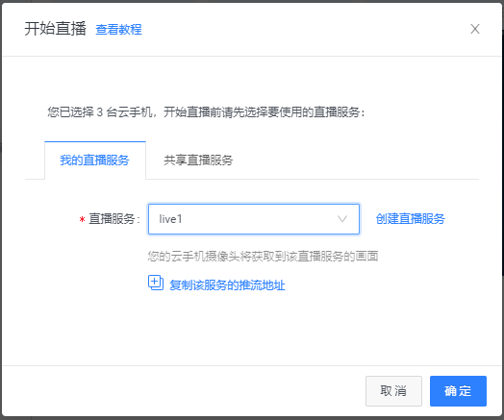
Task: Close the 开始直播 dialog with the X icon
Action: pyautogui.click(x=475, y=29)
